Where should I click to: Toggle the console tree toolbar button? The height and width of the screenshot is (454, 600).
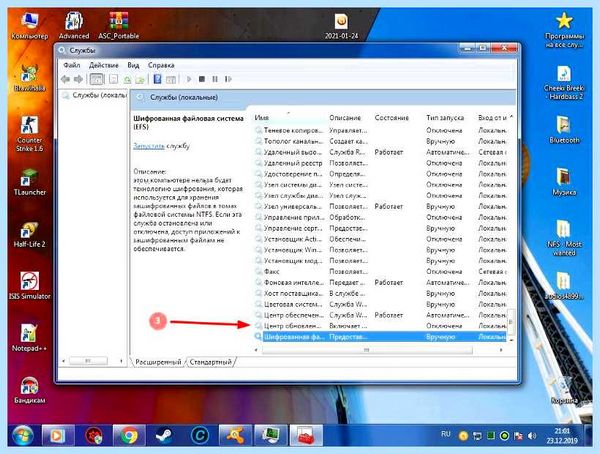[97, 79]
